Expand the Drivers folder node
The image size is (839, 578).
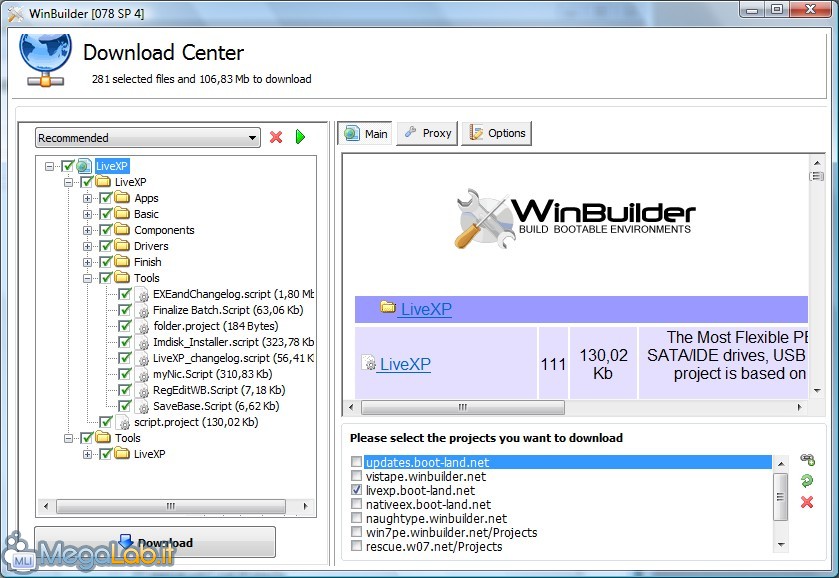[x=87, y=246]
